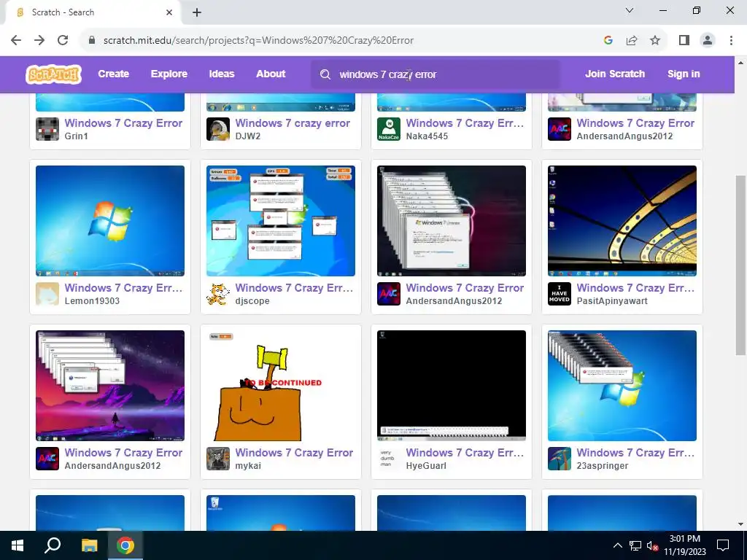Click the Google icon in the address bar

(x=608, y=40)
